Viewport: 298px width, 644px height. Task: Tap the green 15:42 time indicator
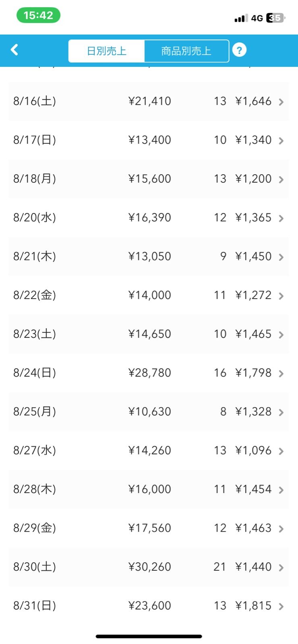tap(38, 15)
